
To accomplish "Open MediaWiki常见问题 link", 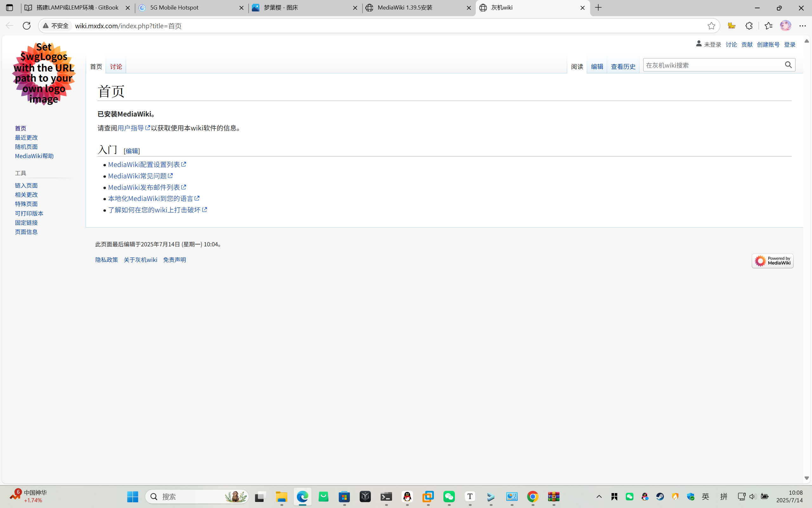I will coord(140,176).
